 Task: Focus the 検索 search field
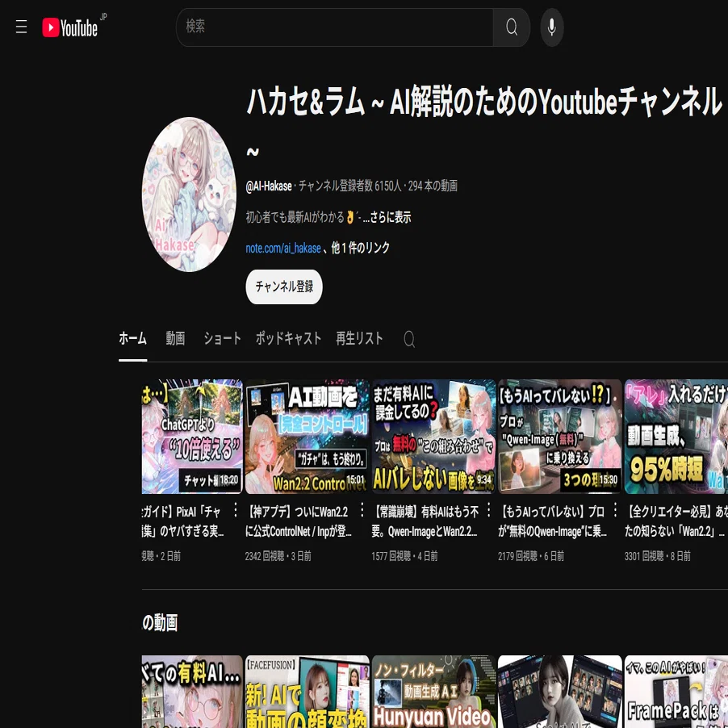pyautogui.click(x=334, y=27)
